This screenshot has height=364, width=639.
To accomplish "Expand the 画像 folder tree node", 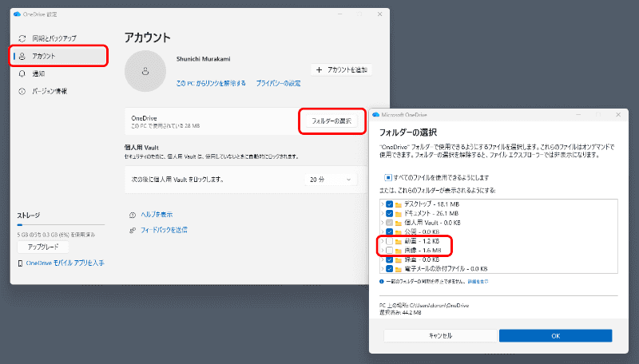I will pos(383,250).
